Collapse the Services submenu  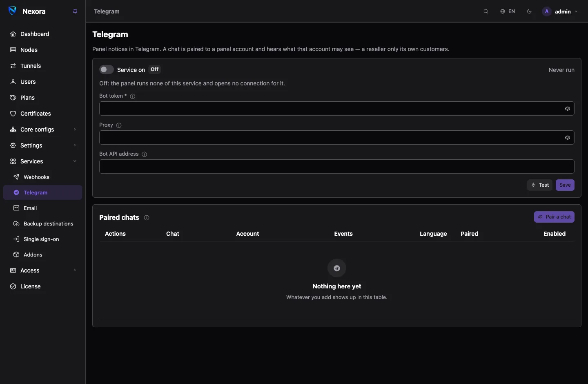[43, 161]
